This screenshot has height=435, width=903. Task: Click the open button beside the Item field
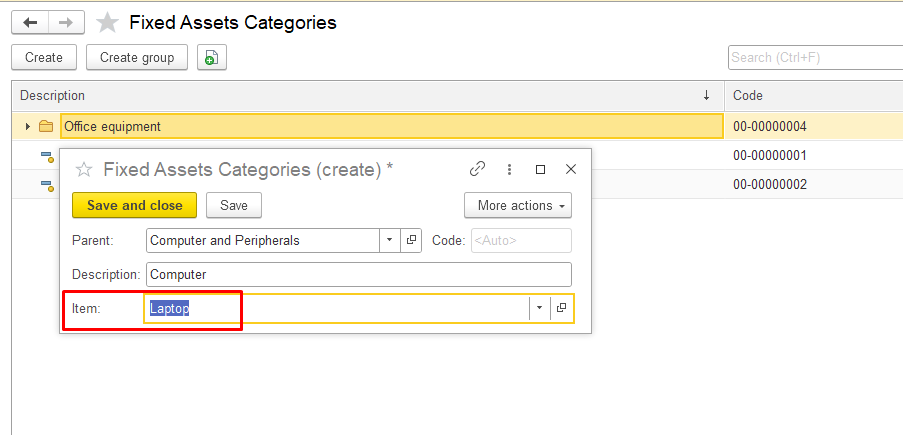[x=562, y=308]
